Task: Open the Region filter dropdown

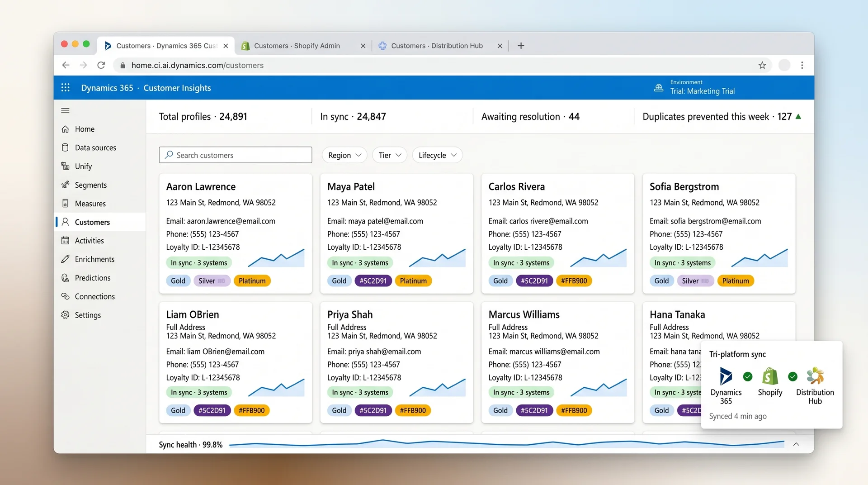Action: (344, 155)
